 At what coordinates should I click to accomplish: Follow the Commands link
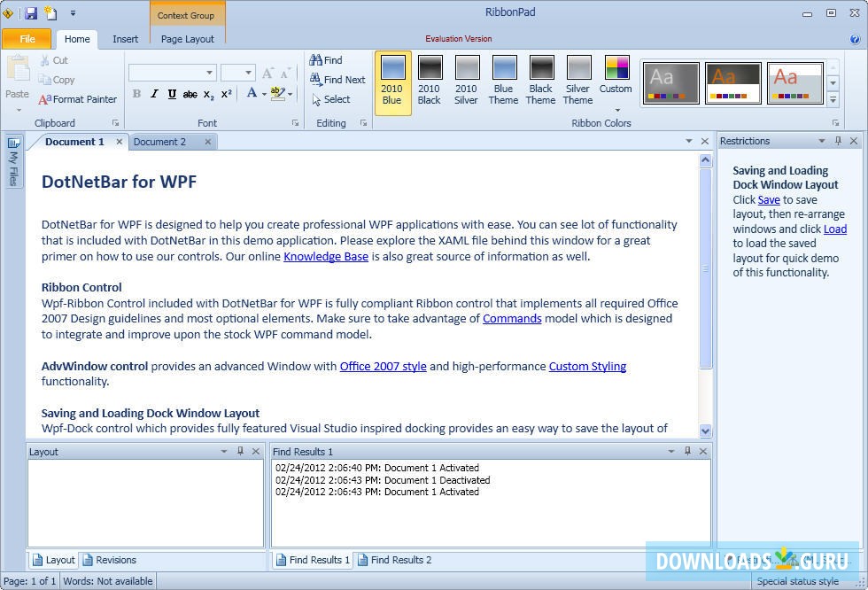512,318
